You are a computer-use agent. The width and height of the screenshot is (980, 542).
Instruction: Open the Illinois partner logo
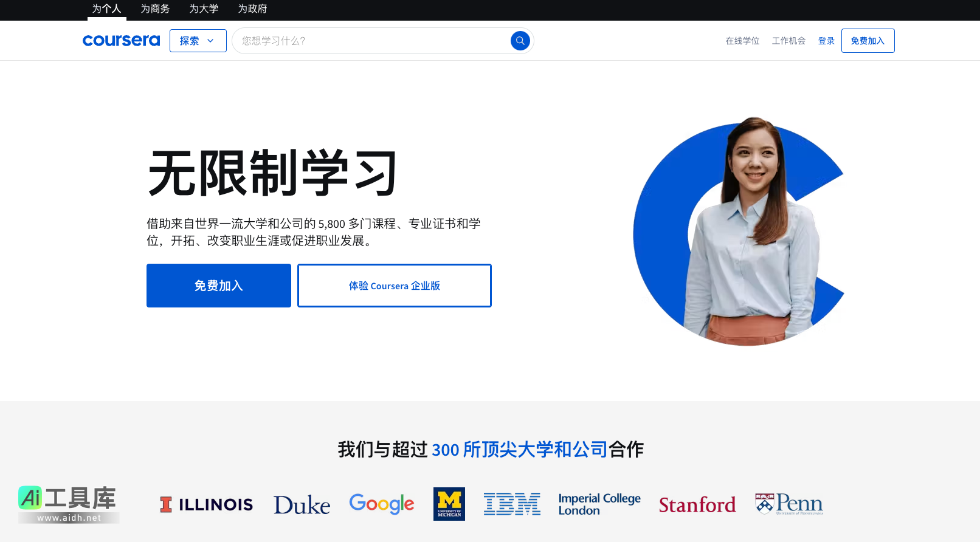[x=206, y=504]
